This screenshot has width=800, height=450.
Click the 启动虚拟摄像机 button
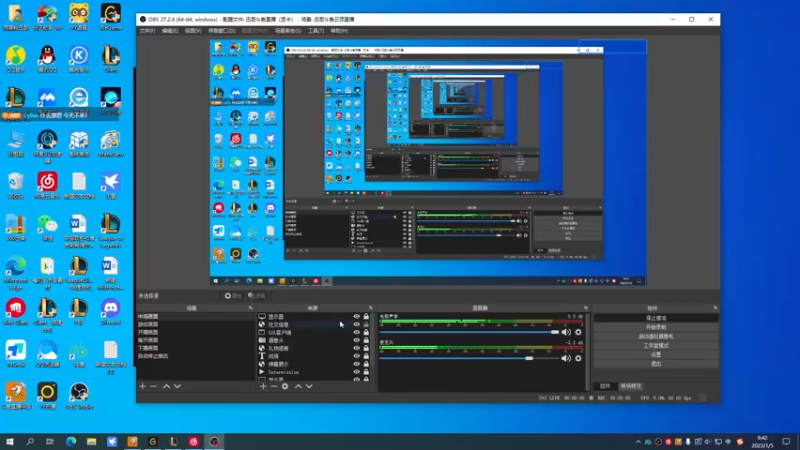coord(656,336)
